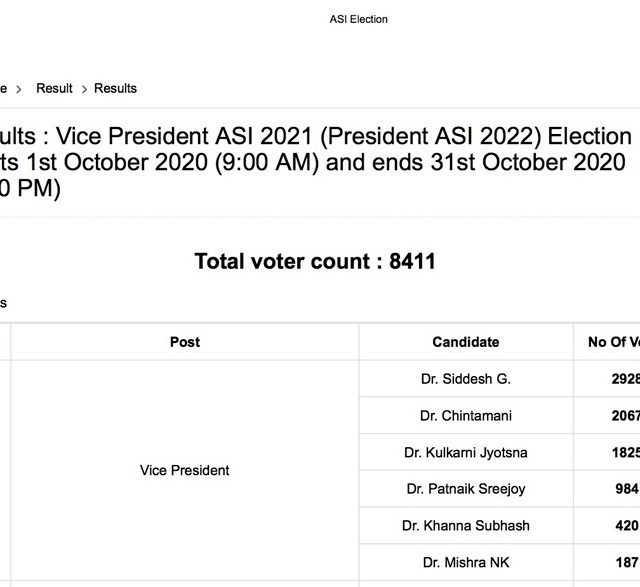640x587 pixels.
Task: Click the 984 vote count cell
Action: 626,489
